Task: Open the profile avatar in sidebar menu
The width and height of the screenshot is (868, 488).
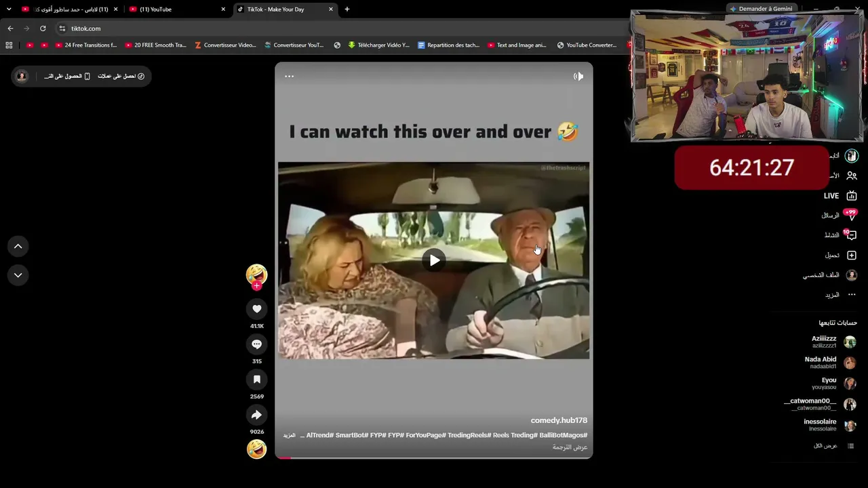Action: [852, 275]
